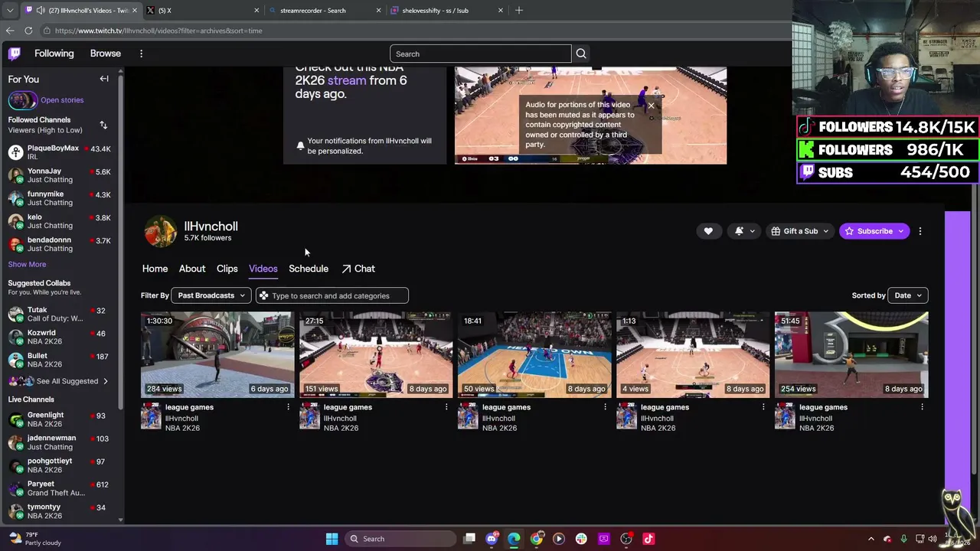Click the Twitch search input field

(481, 54)
